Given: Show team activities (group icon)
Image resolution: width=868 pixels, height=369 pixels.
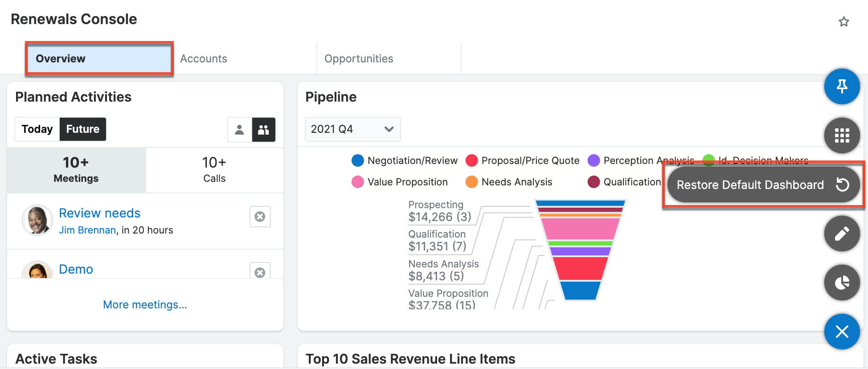Looking at the screenshot, I should click(x=264, y=130).
